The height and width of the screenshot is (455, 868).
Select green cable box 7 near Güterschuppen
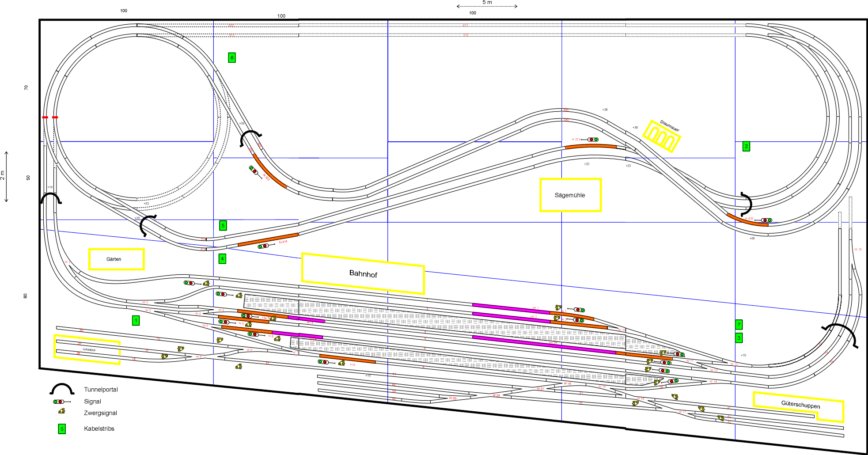pyautogui.click(x=739, y=325)
